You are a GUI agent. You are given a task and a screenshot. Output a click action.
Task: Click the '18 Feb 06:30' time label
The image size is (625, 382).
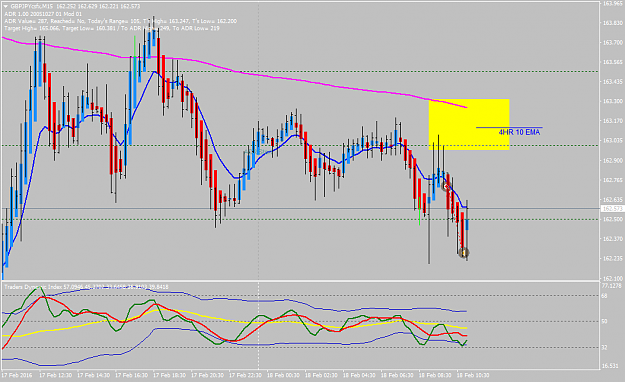pyautogui.click(x=397, y=375)
